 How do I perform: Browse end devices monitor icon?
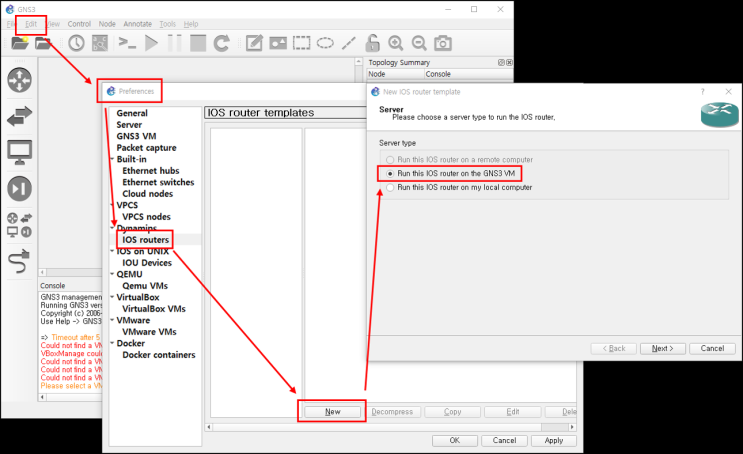[x=19, y=152]
